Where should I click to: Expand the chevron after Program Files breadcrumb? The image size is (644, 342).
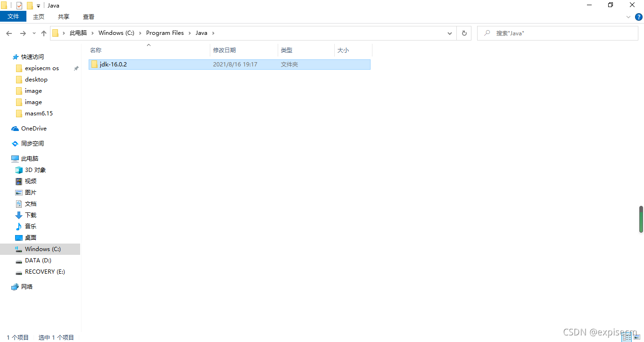pyautogui.click(x=190, y=33)
